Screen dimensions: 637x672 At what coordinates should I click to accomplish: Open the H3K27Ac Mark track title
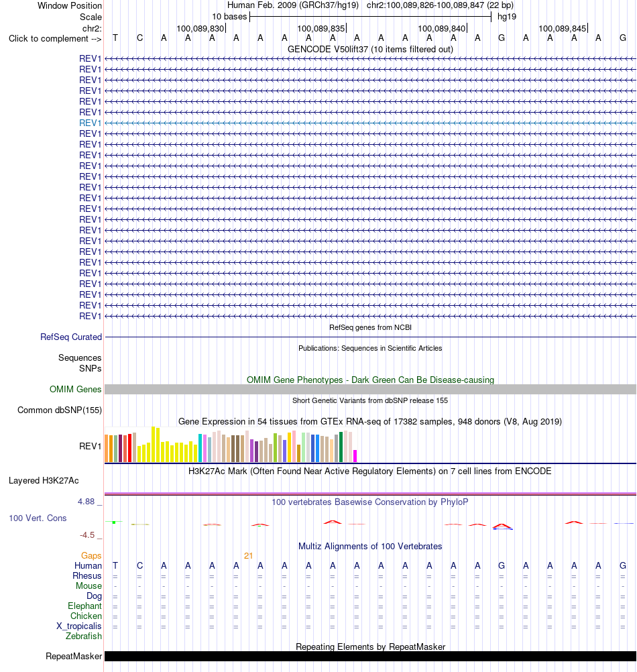pos(370,471)
